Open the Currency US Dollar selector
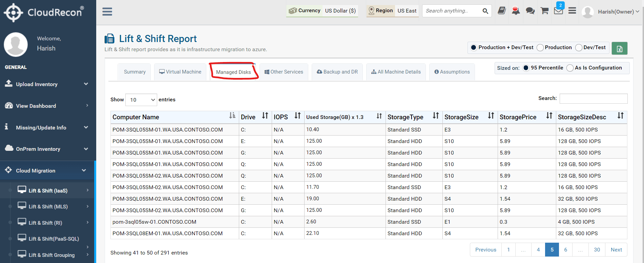The height and width of the screenshot is (263, 644). click(x=322, y=11)
